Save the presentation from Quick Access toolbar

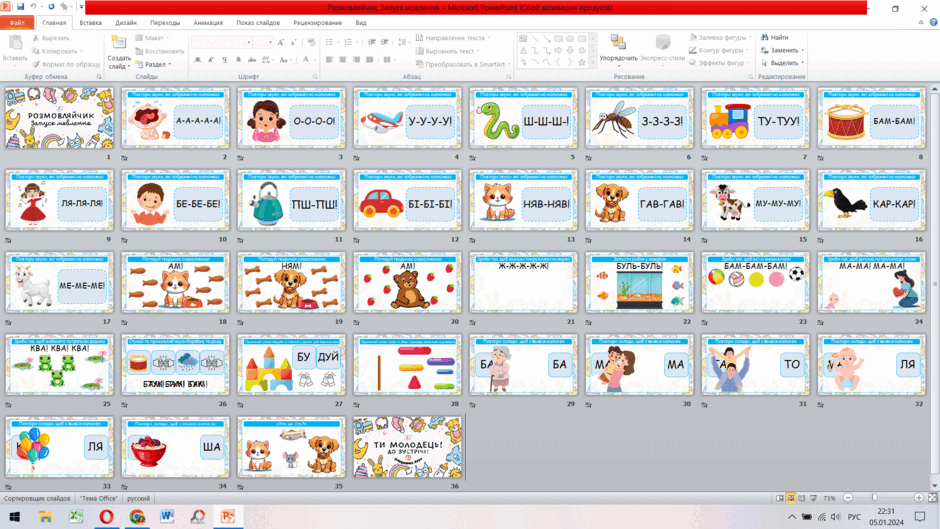pyautogui.click(x=20, y=7)
